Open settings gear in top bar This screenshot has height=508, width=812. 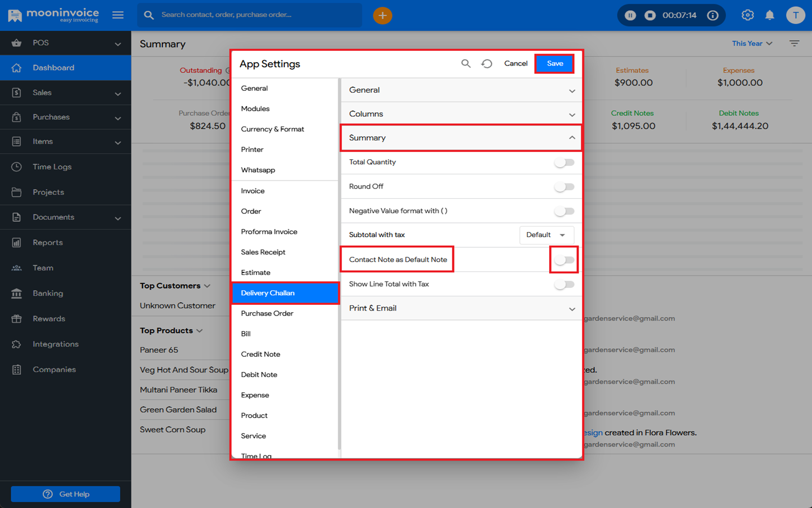click(747, 16)
